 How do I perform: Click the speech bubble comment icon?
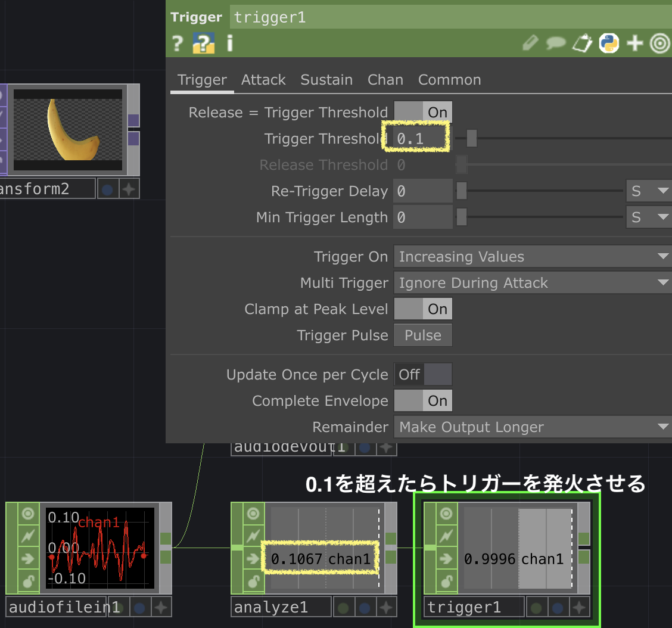[555, 43]
